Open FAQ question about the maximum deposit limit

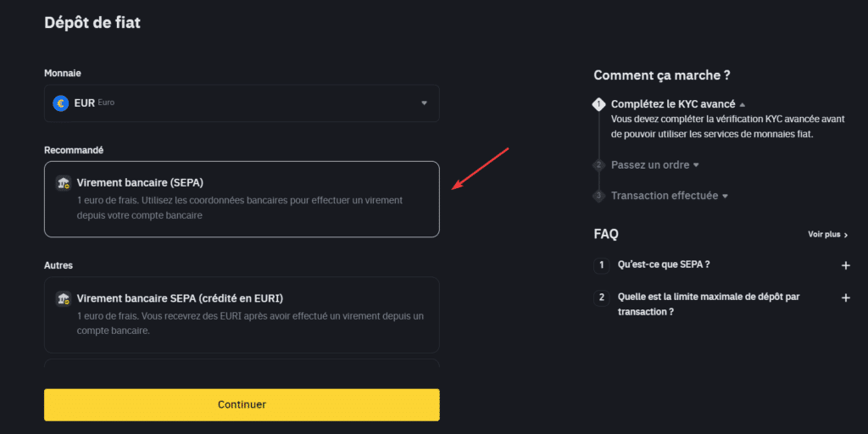click(709, 304)
